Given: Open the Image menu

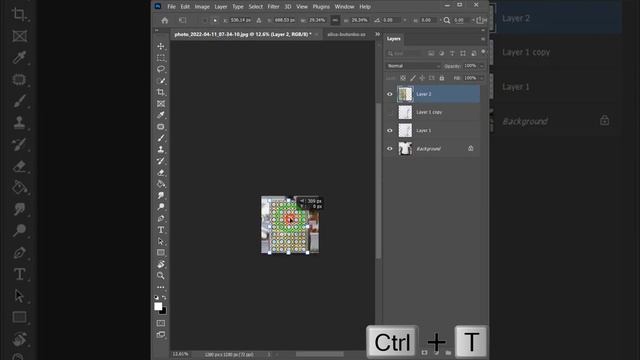Looking at the screenshot, I should (x=202, y=7).
